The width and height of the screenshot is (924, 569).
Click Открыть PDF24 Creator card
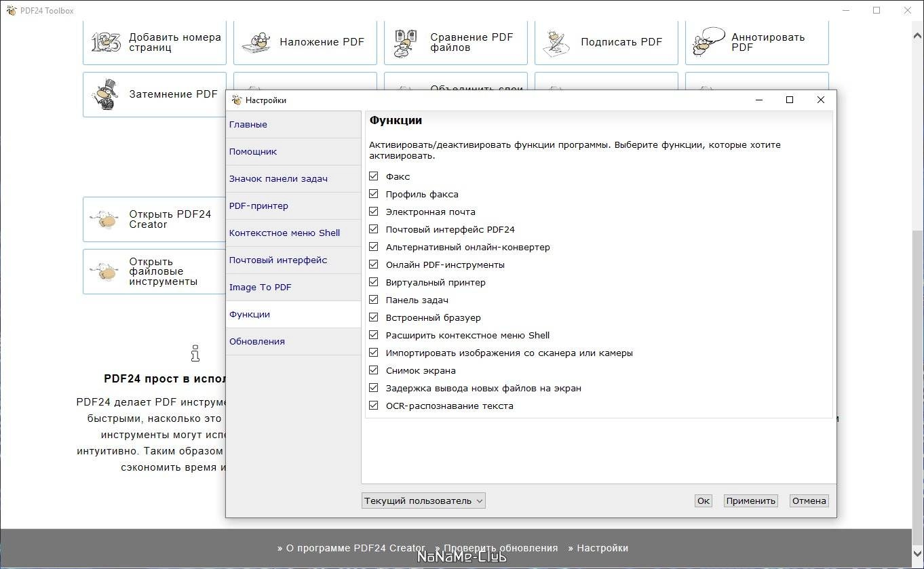[155, 219]
